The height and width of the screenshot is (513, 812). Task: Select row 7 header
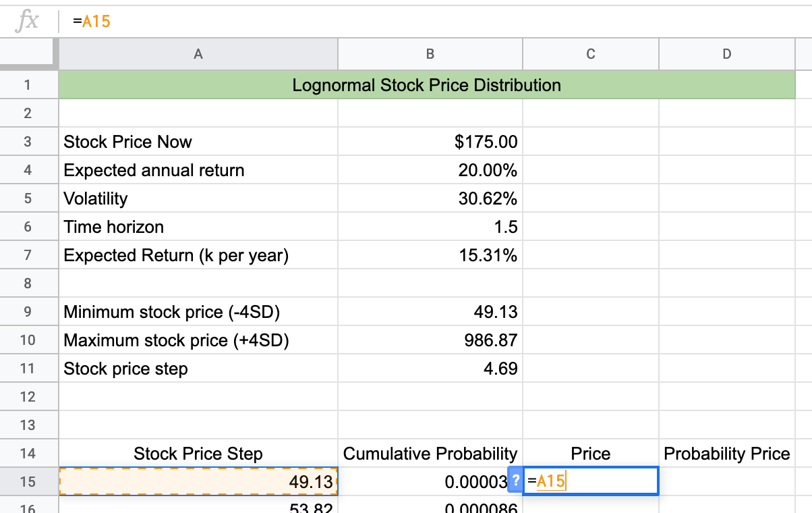(x=28, y=255)
